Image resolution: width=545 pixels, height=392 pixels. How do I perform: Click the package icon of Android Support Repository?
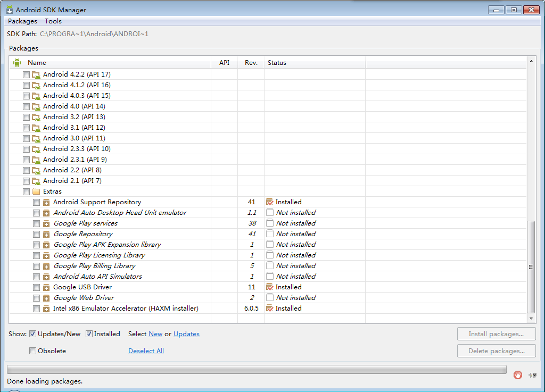pyautogui.click(x=46, y=203)
